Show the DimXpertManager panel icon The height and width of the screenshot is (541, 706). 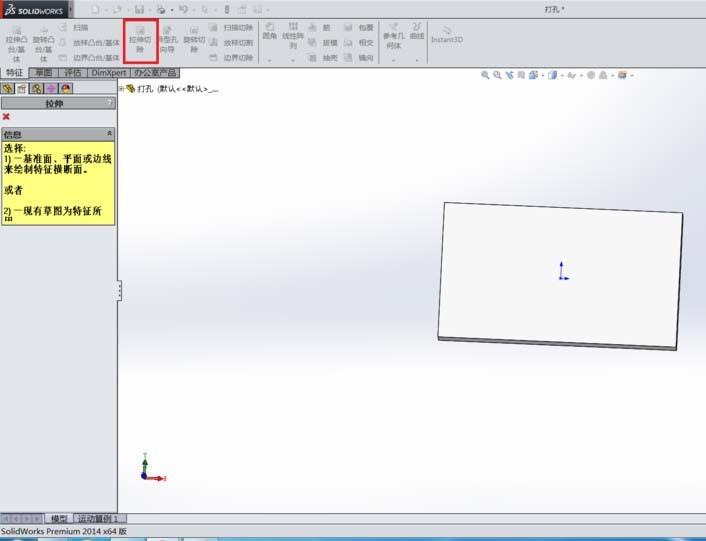51,88
